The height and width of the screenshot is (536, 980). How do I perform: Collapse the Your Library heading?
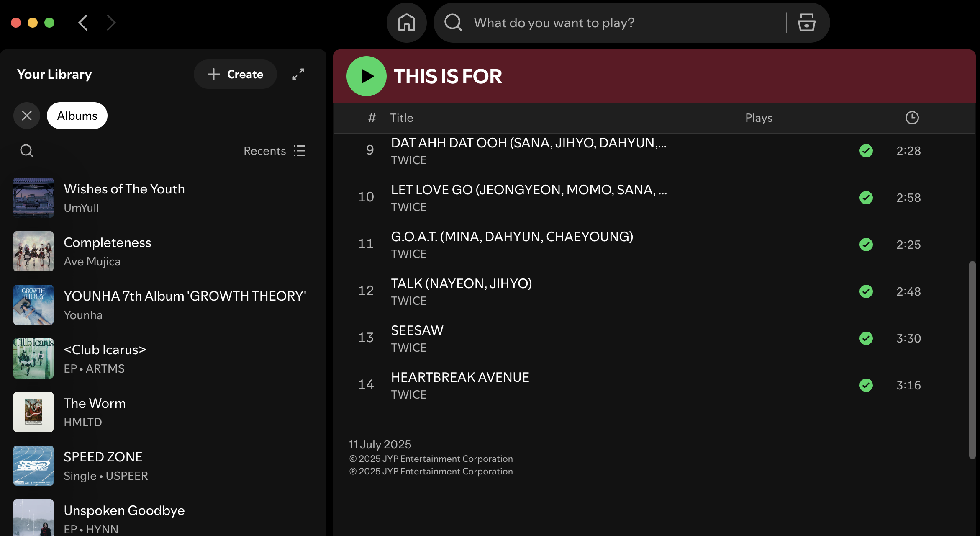[x=54, y=74]
